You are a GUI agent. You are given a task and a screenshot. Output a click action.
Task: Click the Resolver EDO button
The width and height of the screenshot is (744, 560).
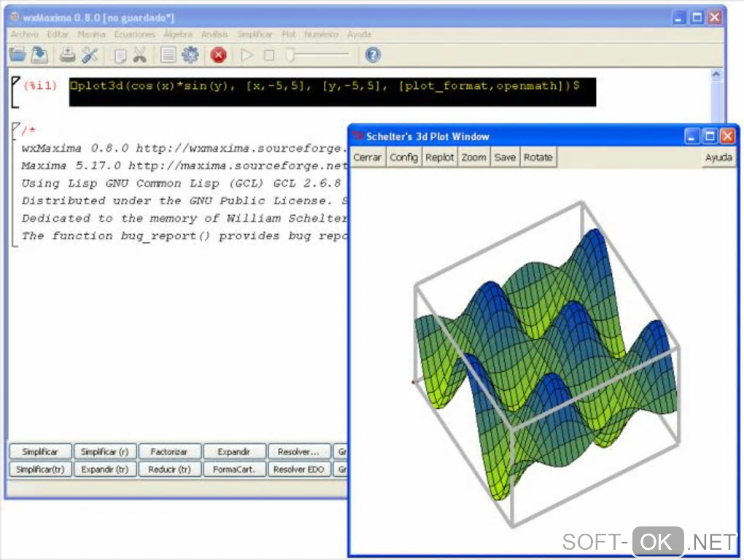(299, 469)
